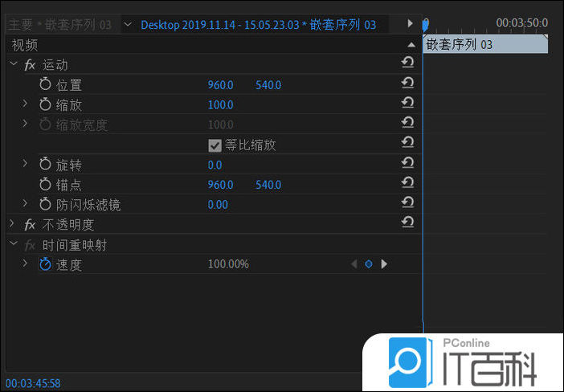
Task: Toggle 锚点 animation stopwatch
Action: click(45, 184)
